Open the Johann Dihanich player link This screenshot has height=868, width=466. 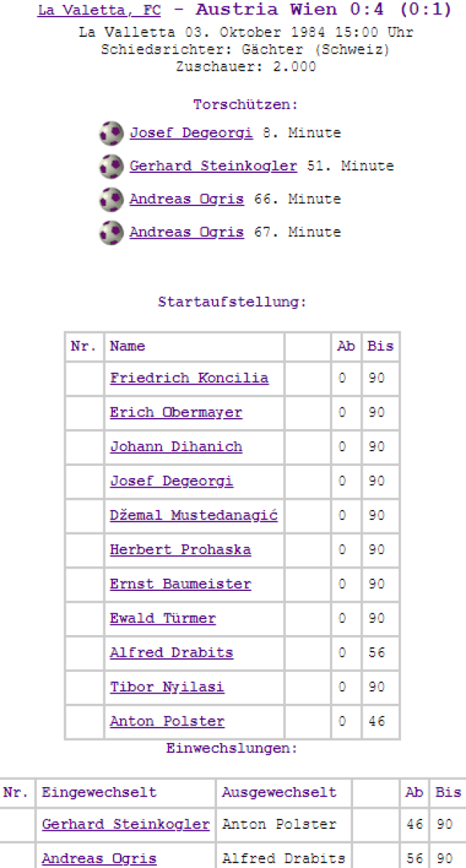176,447
